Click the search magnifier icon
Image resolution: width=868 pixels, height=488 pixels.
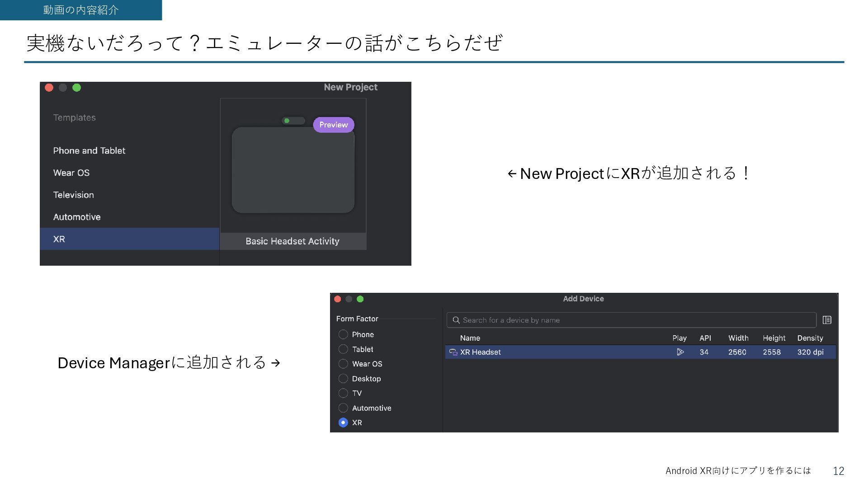coord(456,320)
